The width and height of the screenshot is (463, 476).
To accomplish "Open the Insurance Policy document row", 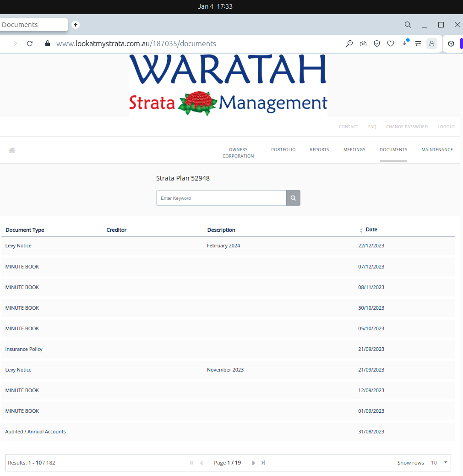I will point(24,349).
